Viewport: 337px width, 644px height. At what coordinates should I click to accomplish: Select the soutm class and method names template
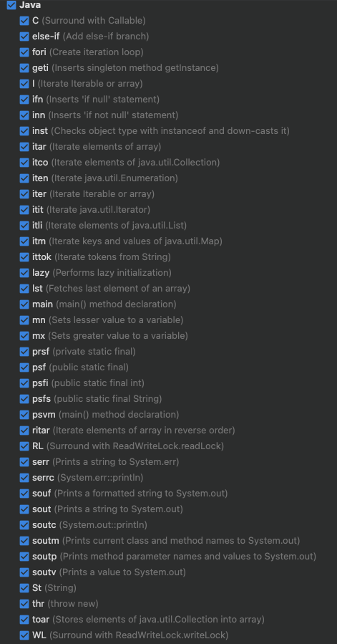coord(166,541)
